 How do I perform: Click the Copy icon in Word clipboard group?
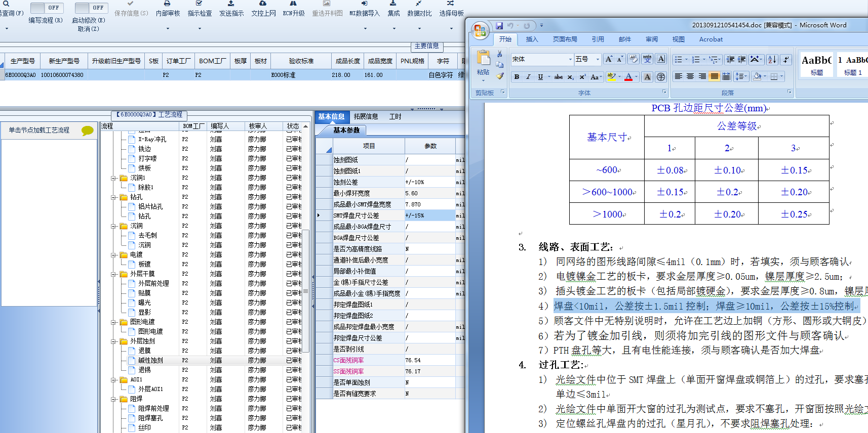[x=500, y=65]
